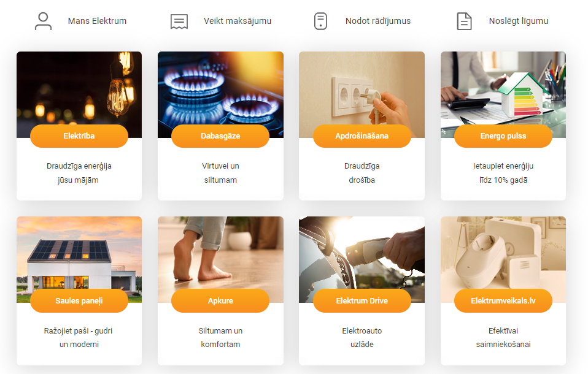Click the energy rating house photo
This screenshot has width=588, height=374.
(503, 90)
